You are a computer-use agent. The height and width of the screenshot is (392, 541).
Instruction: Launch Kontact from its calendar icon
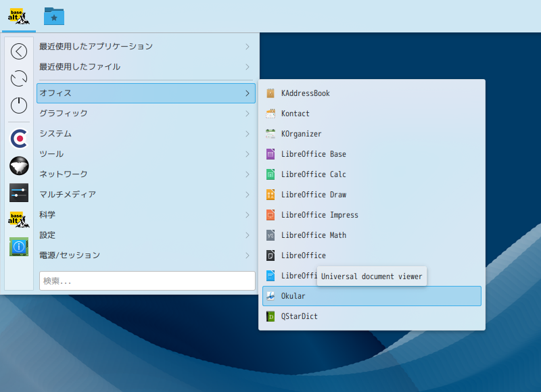click(x=270, y=114)
